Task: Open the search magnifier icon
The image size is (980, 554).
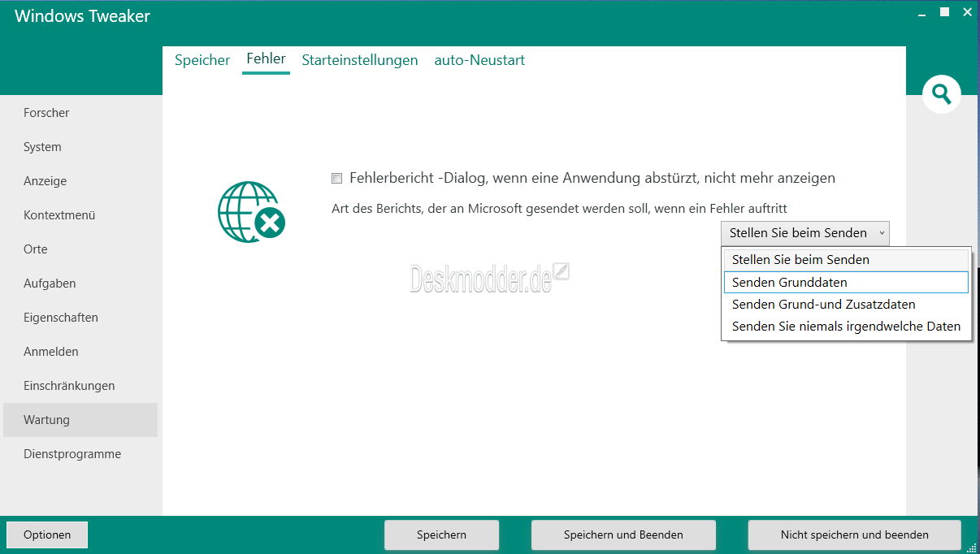Action: (x=941, y=94)
